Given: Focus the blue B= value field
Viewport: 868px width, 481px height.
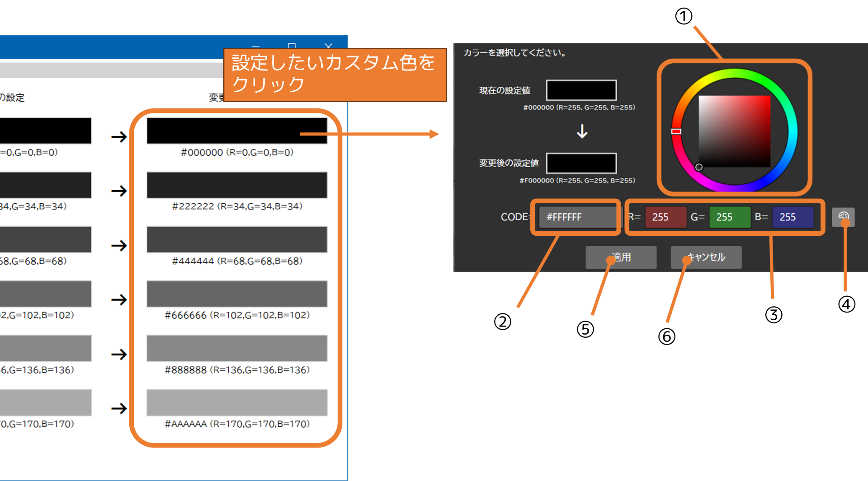Looking at the screenshot, I should (x=793, y=217).
